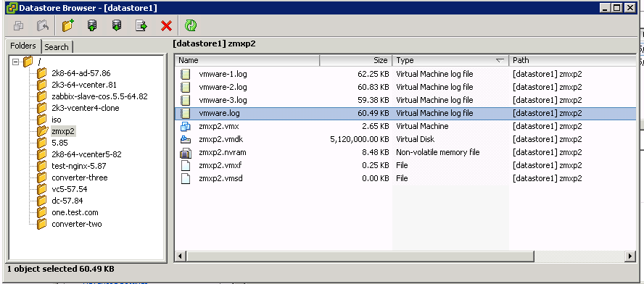This screenshot has height=284, width=644.
Task: Click the vmware-2.log file icon
Action: (186, 87)
